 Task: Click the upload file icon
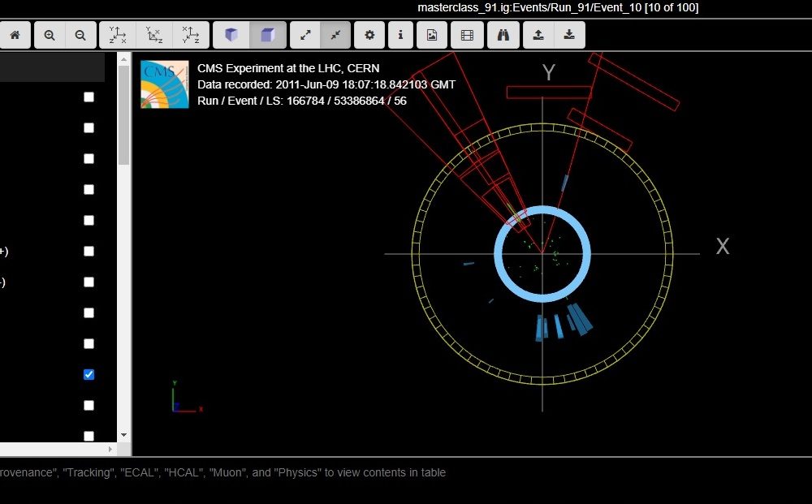click(x=538, y=35)
